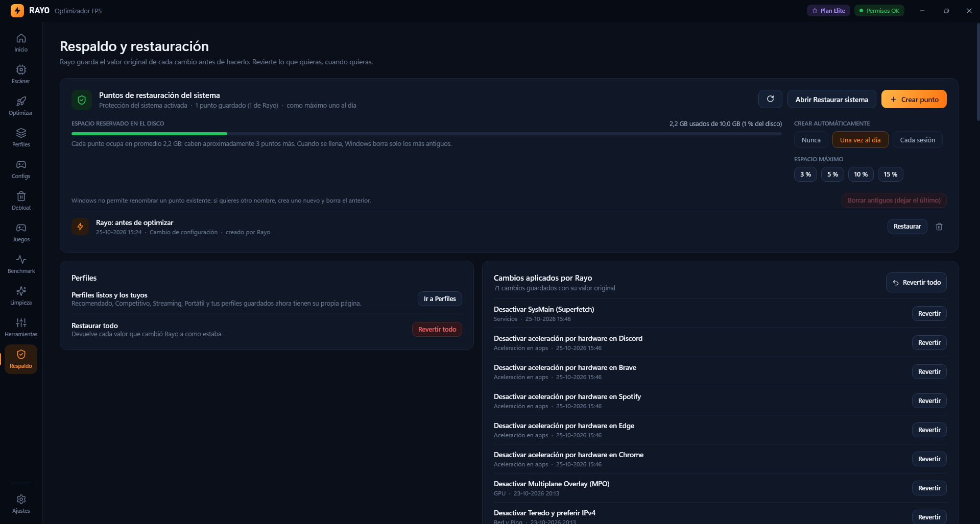The image size is (980, 524).
Task: Open the Inicio home icon in sidebar
Action: 21,38
